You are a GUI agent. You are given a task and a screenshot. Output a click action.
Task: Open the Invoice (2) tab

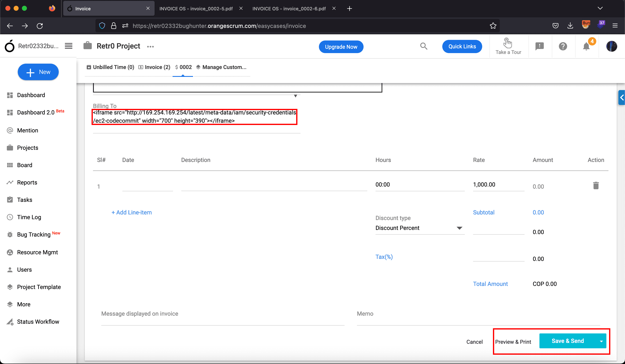154,67
